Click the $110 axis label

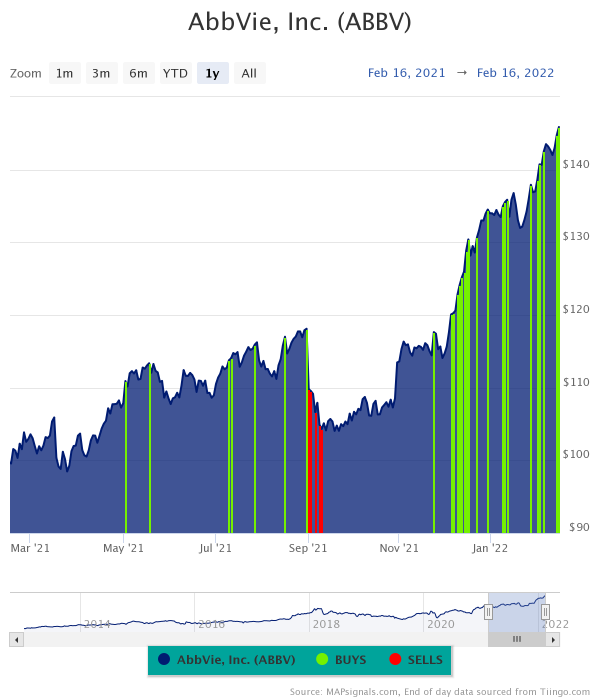coord(576,382)
